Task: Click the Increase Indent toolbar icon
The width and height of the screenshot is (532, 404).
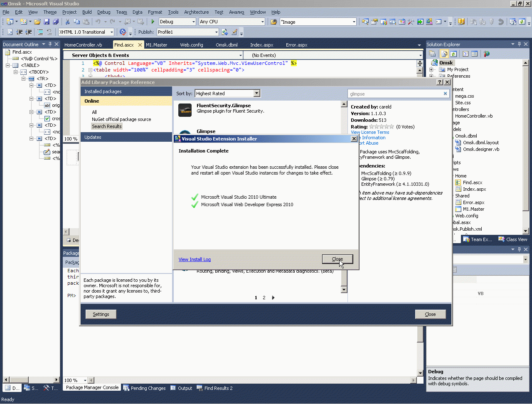Action: pos(29,32)
